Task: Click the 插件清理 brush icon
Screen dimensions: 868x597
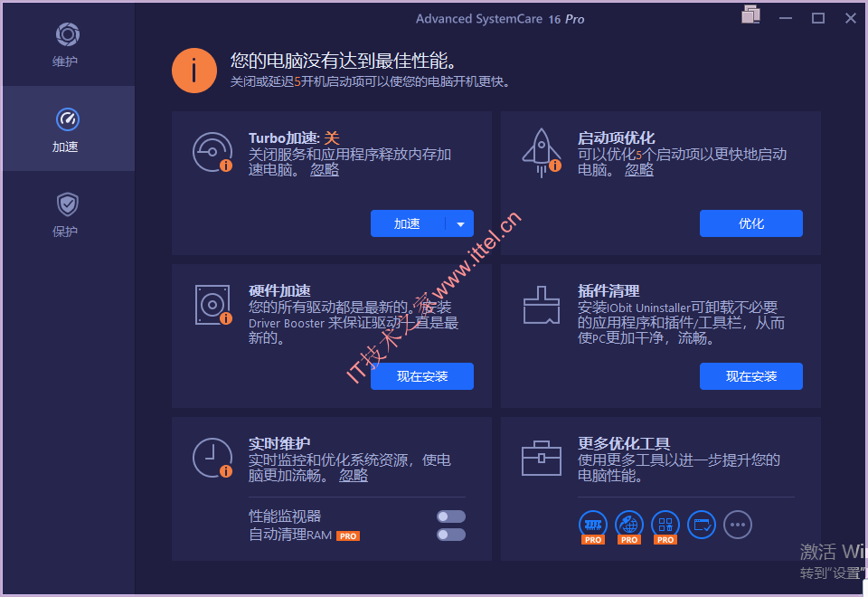Action: [542, 305]
